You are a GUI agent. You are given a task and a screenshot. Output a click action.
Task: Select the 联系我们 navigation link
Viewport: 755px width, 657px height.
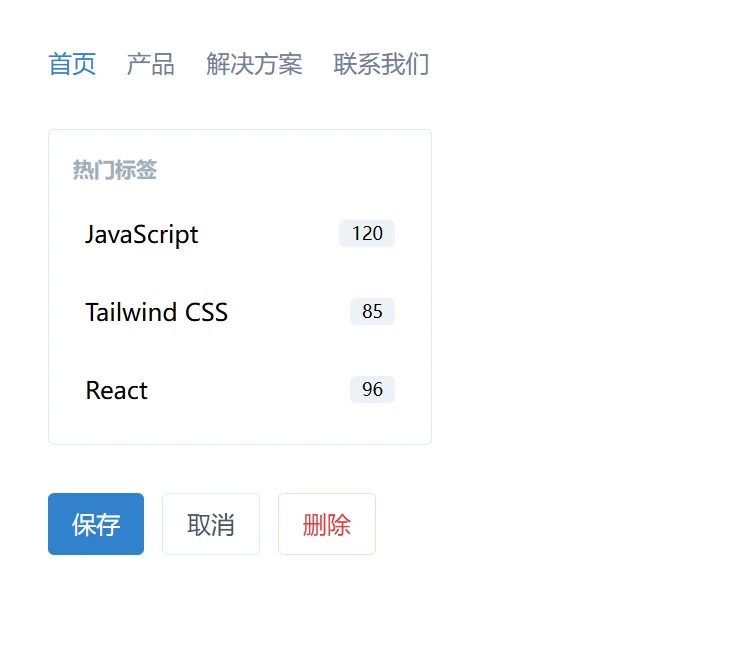tap(381, 65)
